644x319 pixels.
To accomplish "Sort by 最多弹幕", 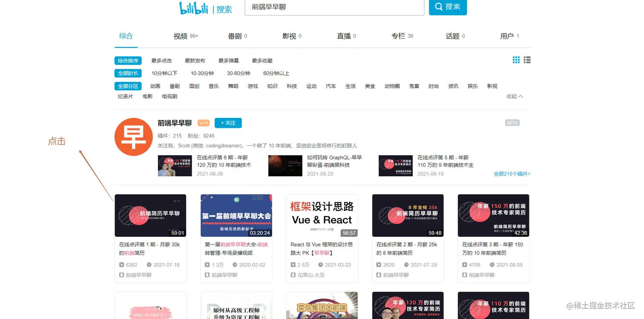I will click(x=229, y=61).
